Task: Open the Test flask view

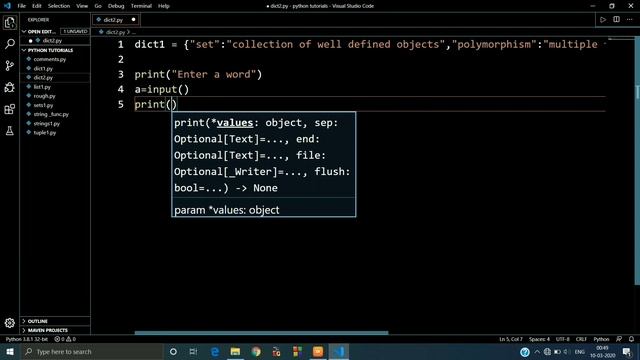Action: pos(9,131)
